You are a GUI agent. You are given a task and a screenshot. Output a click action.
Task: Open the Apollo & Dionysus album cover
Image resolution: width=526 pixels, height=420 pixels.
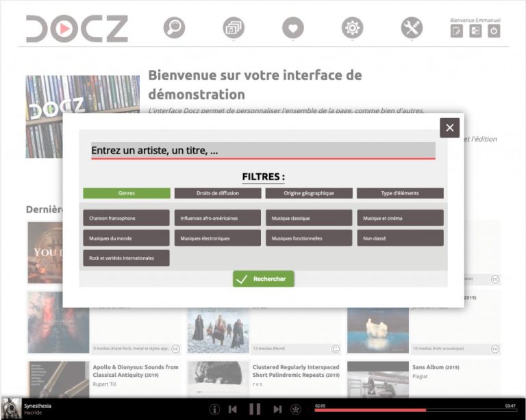(x=58, y=380)
